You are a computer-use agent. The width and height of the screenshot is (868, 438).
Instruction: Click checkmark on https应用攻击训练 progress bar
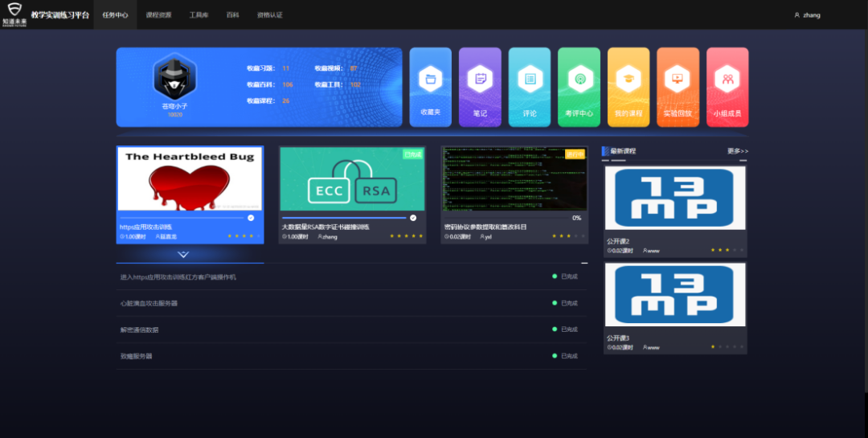251,217
